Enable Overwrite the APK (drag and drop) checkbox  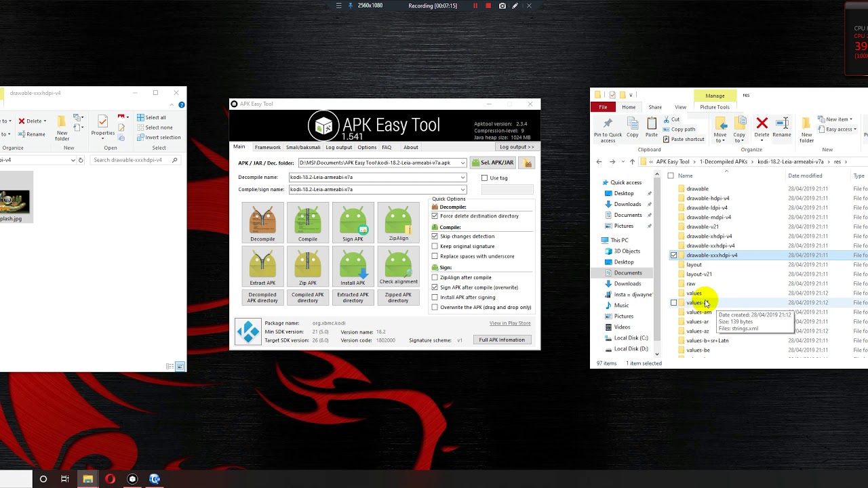pyautogui.click(x=435, y=307)
